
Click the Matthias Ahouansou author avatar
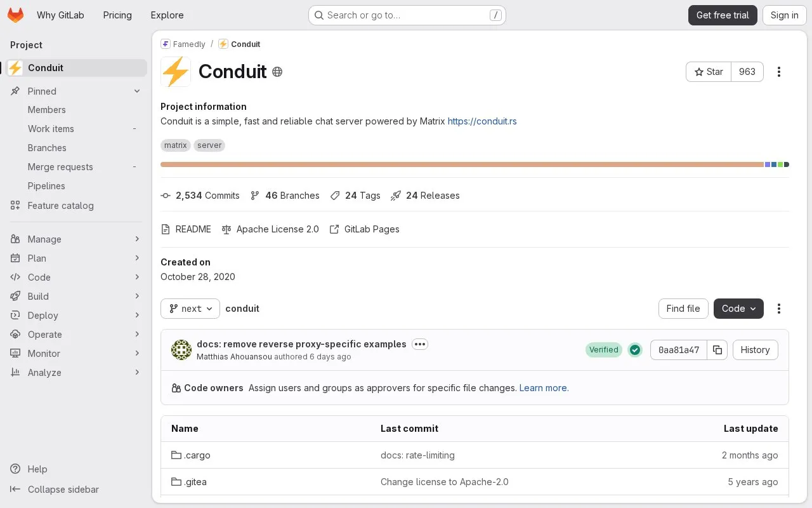[x=181, y=350]
